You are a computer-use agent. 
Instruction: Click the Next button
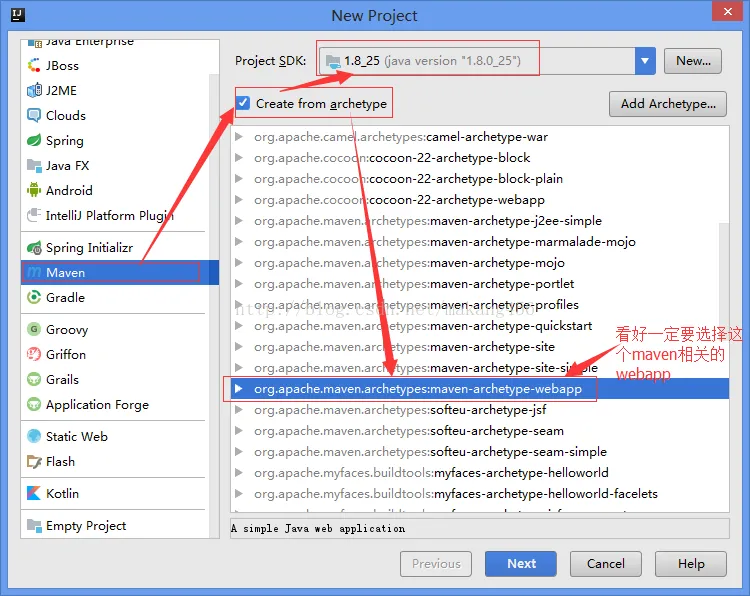(521, 563)
